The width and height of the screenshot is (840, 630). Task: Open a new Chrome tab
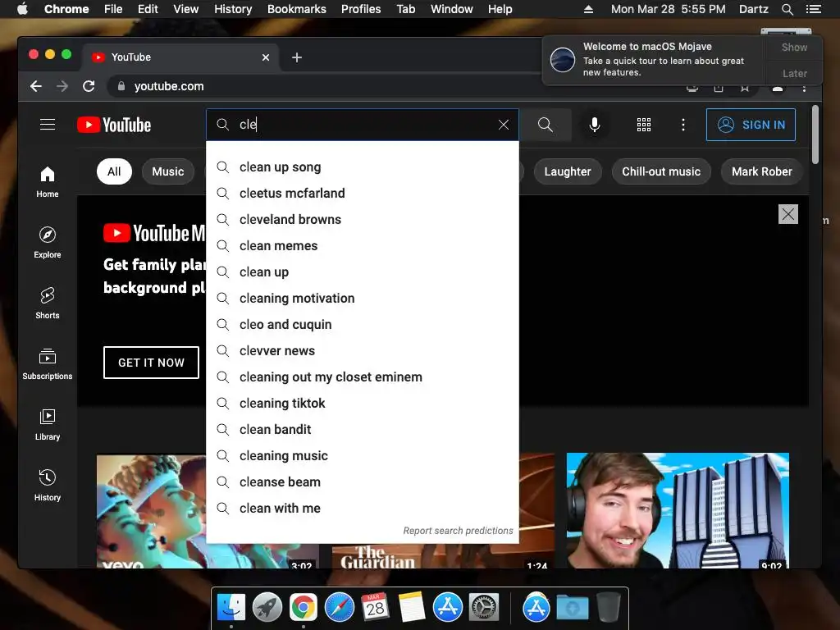pyautogui.click(x=297, y=57)
